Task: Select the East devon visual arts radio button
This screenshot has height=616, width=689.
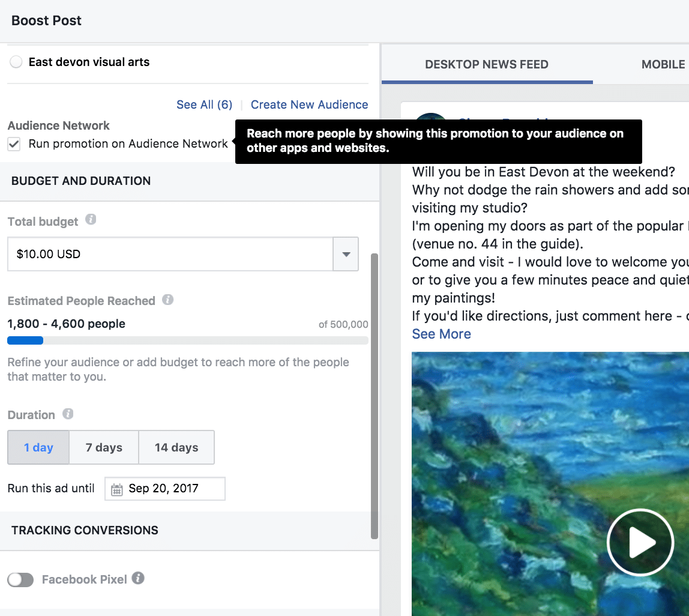Action: pos(16,62)
